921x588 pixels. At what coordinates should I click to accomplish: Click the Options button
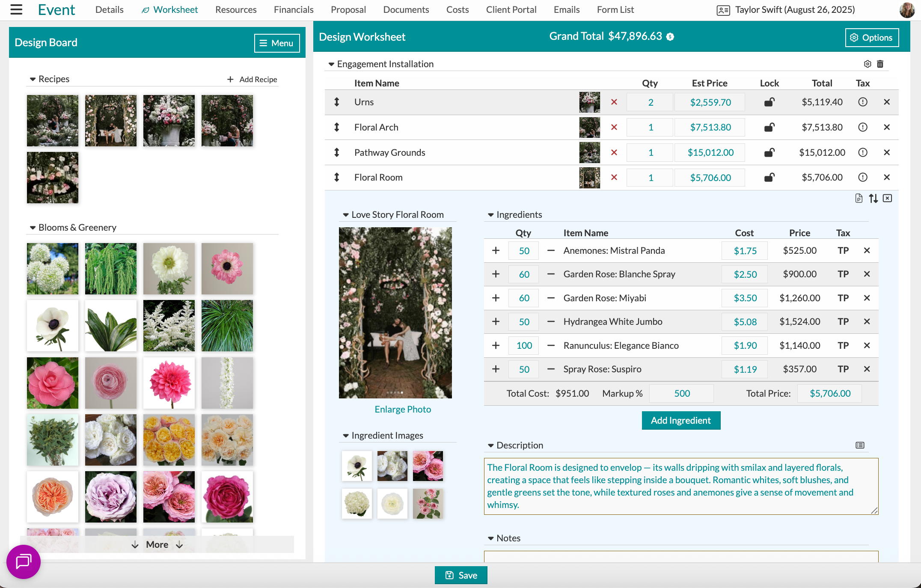pos(872,38)
